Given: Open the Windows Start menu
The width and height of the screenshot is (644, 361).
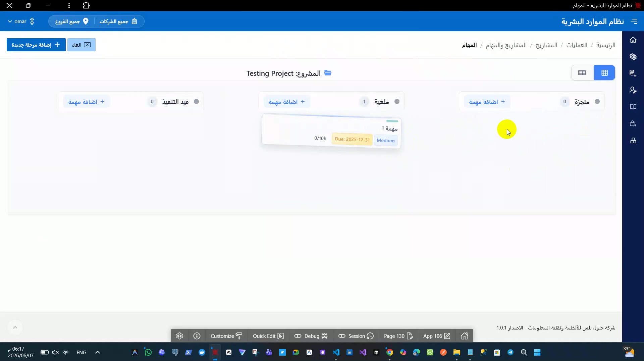Looking at the screenshot, I should point(537,352).
